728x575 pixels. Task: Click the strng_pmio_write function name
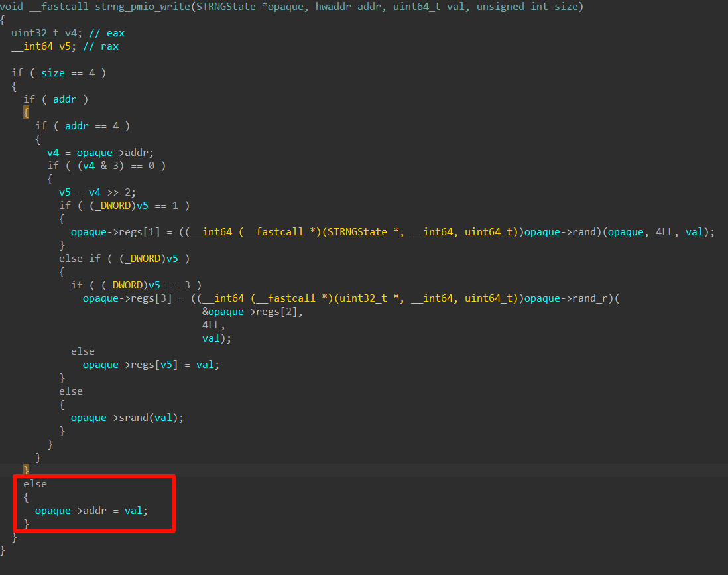133,7
